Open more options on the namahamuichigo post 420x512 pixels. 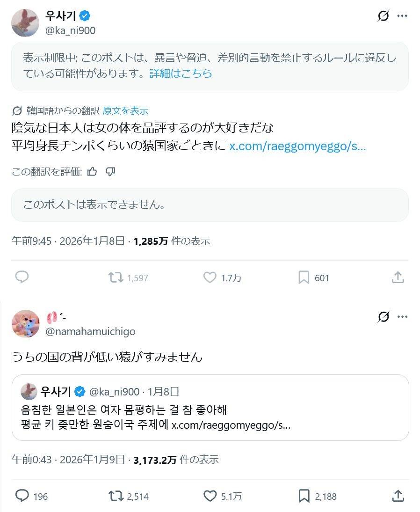(402, 317)
